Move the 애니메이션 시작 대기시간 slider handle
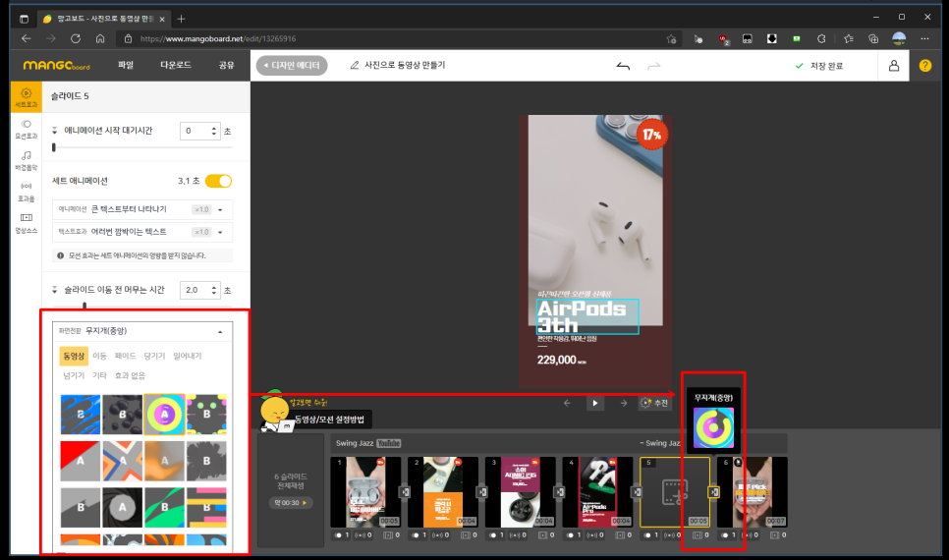 click(x=54, y=147)
